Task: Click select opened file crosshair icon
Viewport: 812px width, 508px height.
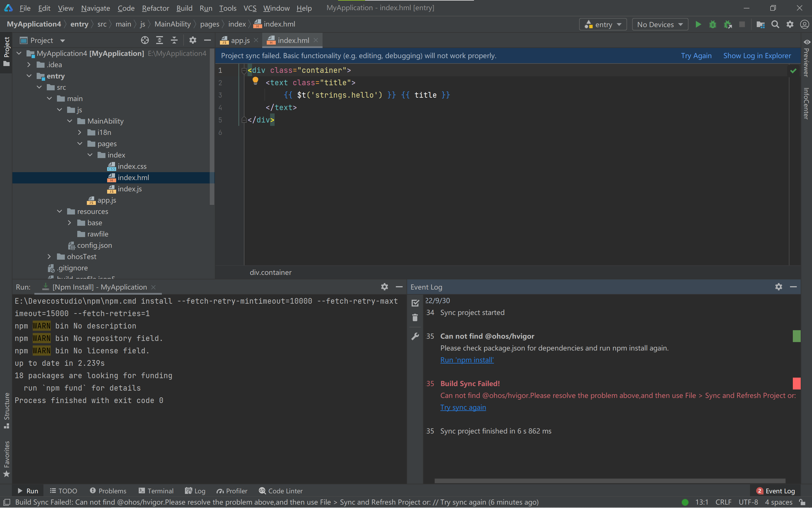Action: [145, 40]
